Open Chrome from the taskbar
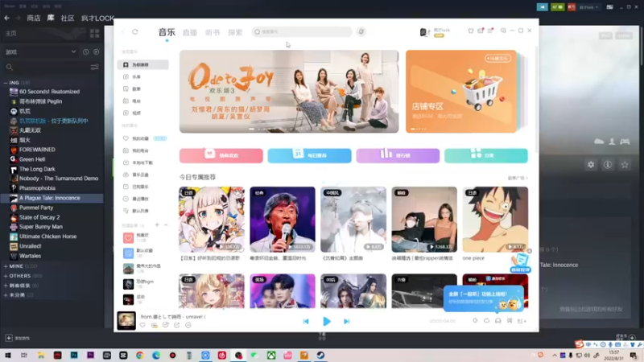This screenshot has width=644, height=362. (139, 355)
